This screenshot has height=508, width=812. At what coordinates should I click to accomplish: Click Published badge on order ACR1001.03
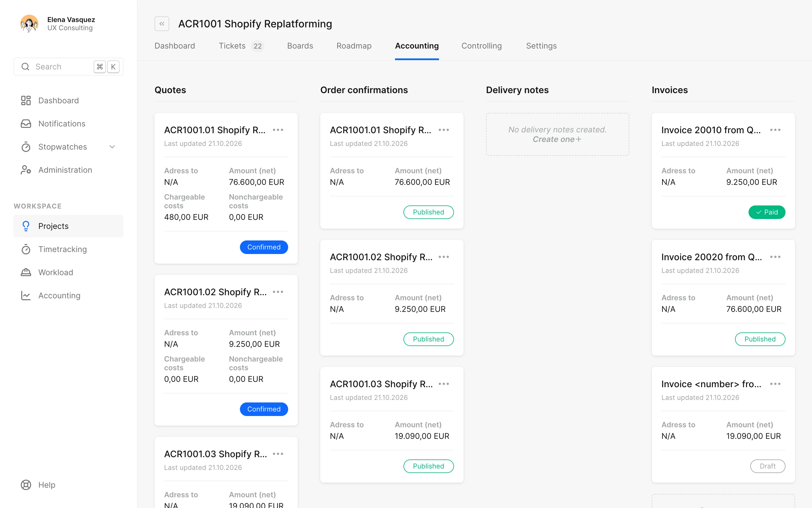pos(429,466)
